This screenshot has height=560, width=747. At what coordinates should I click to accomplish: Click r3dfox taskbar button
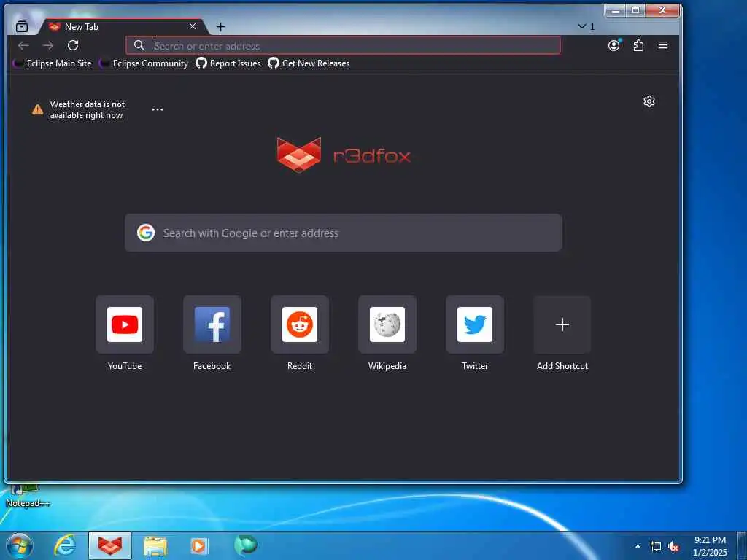[x=110, y=545]
